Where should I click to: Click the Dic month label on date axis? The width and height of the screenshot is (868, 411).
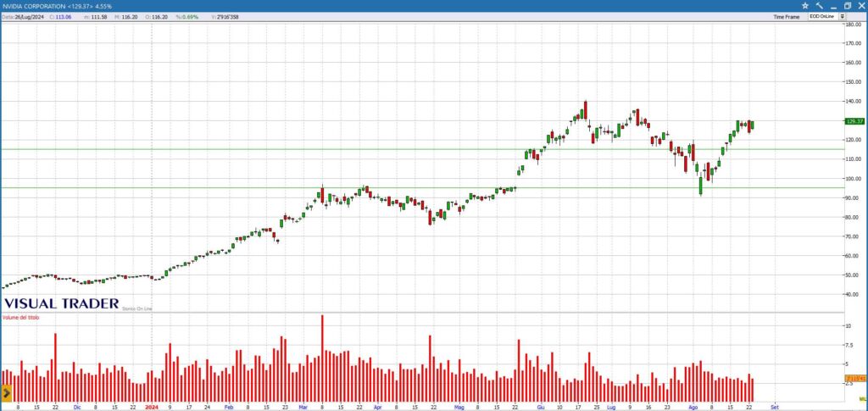click(x=77, y=407)
